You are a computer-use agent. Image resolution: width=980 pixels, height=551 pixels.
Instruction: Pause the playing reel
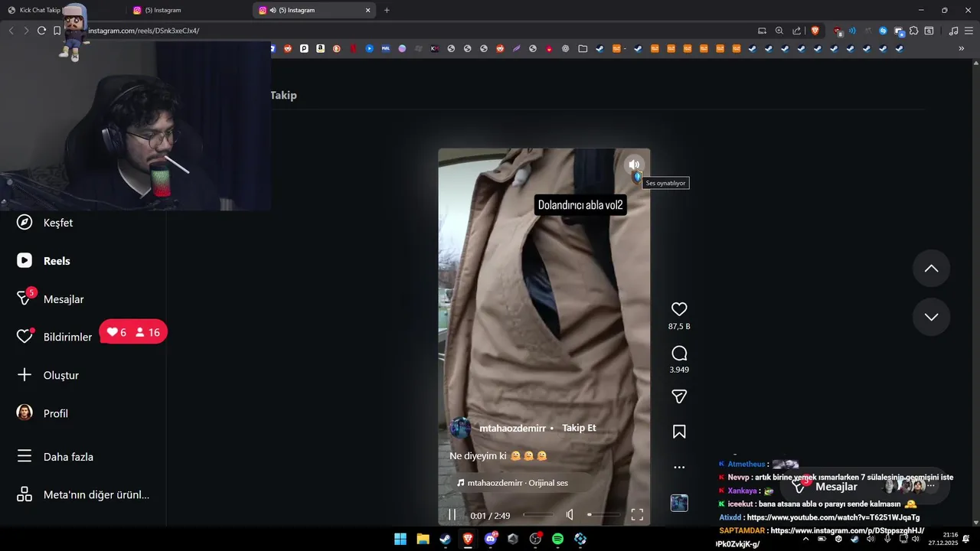tap(452, 515)
